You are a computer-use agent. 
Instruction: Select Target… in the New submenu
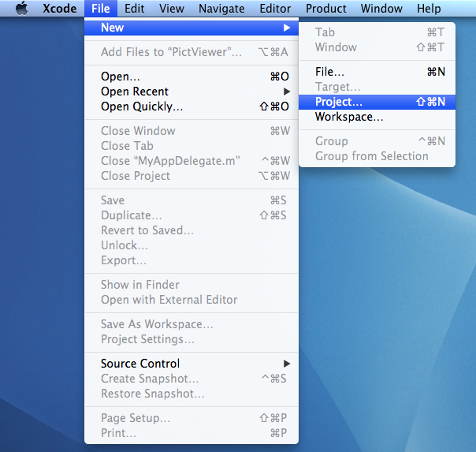click(377, 87)
